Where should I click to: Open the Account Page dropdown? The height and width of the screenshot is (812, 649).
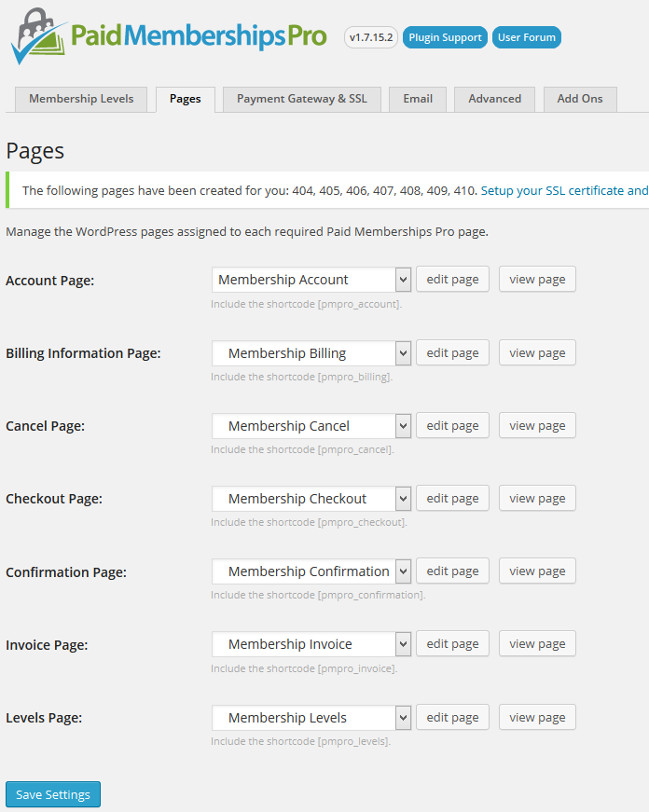[x=311, y=280]
